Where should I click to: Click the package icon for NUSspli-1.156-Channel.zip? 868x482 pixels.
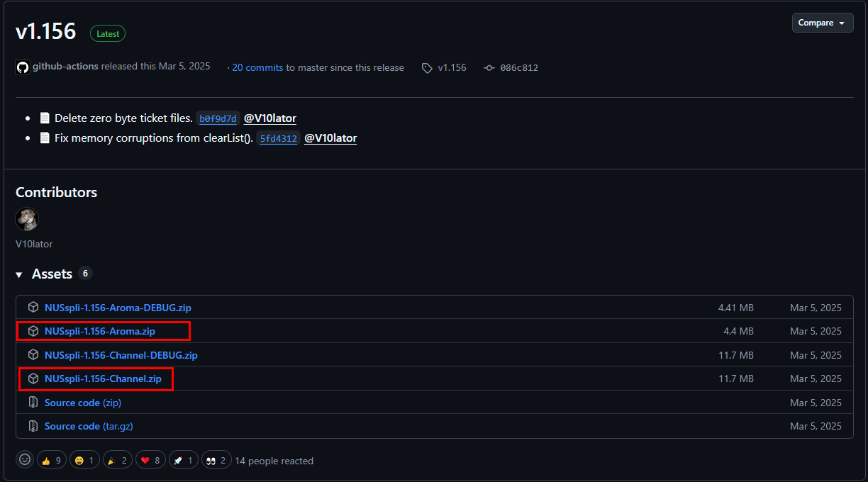click(x=33, y=379)
